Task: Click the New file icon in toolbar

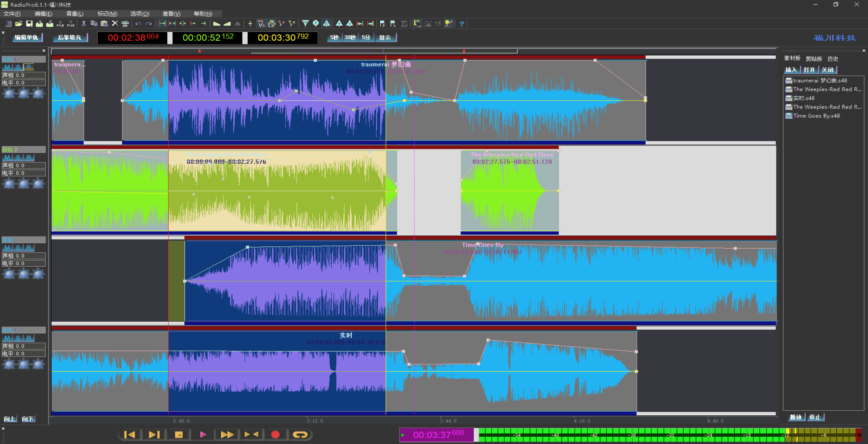Action: tap(8, 24)
